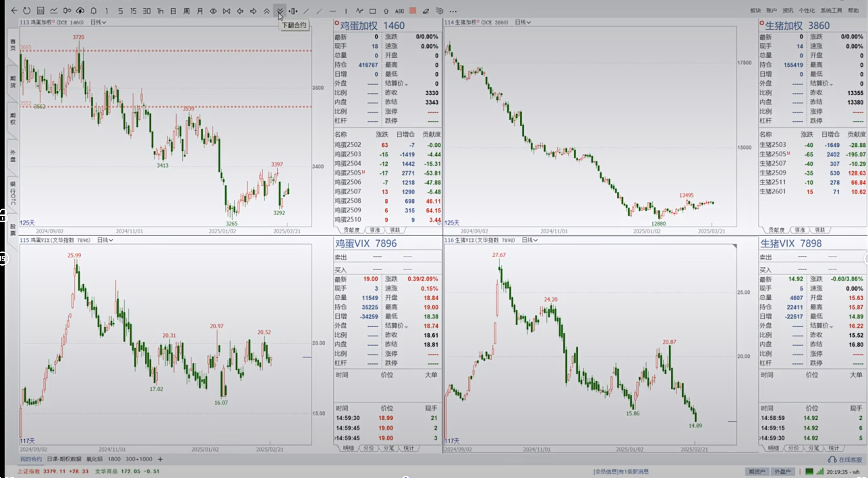Open 日线 dropdown on 鸡蛋加权 chart

(x=98, y=22)
